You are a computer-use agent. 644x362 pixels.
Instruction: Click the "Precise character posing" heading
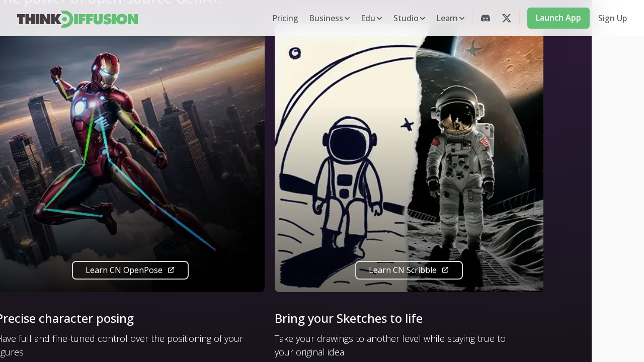pyautogui.click(x=66, y=318)
